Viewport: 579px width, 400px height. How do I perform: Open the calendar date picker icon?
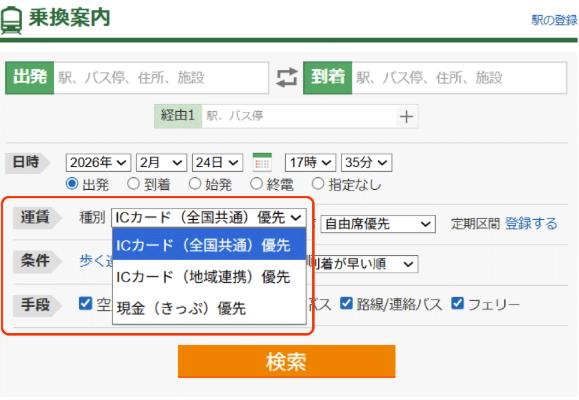click(262, 162)
